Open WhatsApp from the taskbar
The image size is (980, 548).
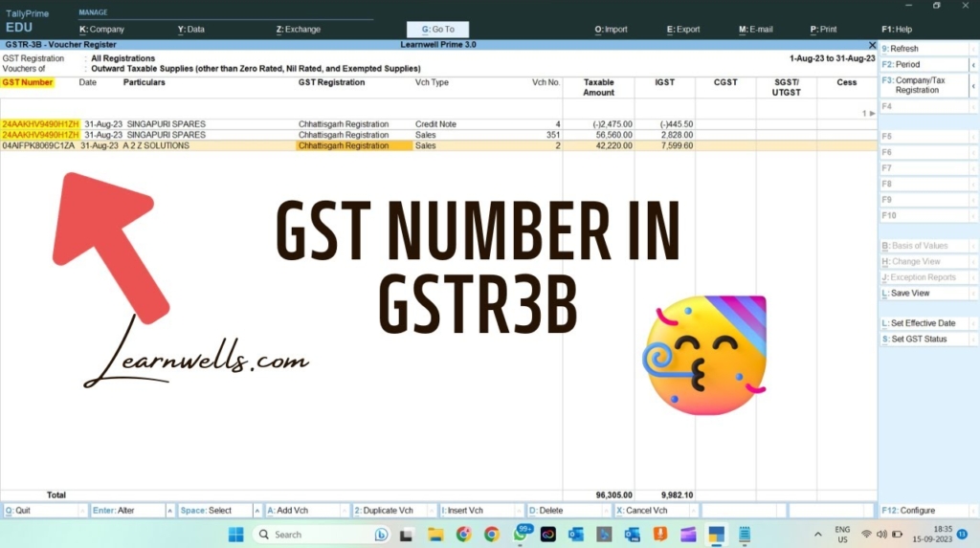(x=521, y=535)
